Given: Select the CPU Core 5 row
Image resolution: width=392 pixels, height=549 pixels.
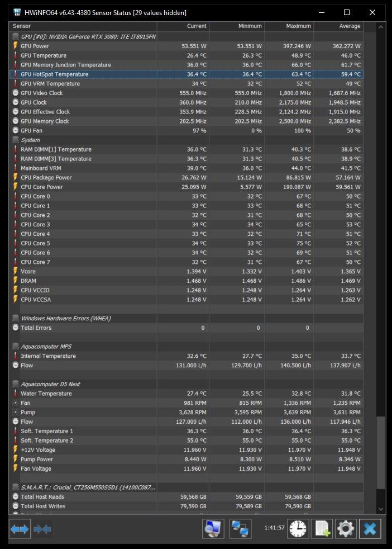Looking at the screenshot, I should [187, 243].
